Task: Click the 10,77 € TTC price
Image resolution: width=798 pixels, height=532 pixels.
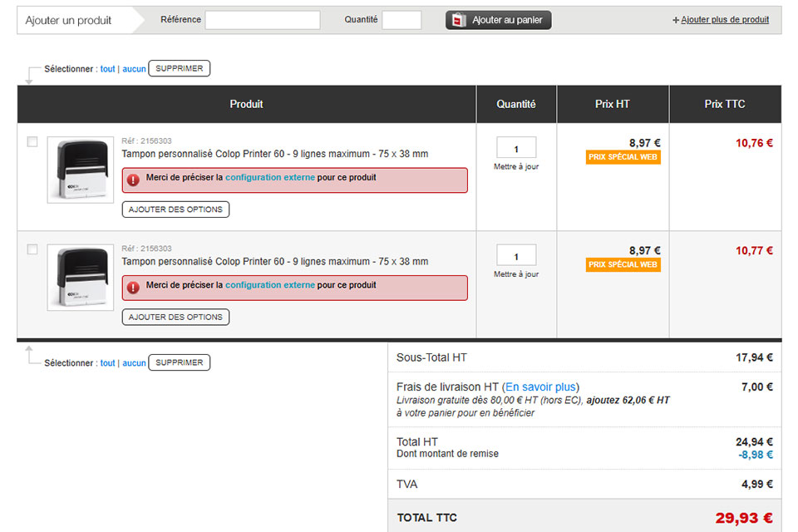Action: [754, 250]
